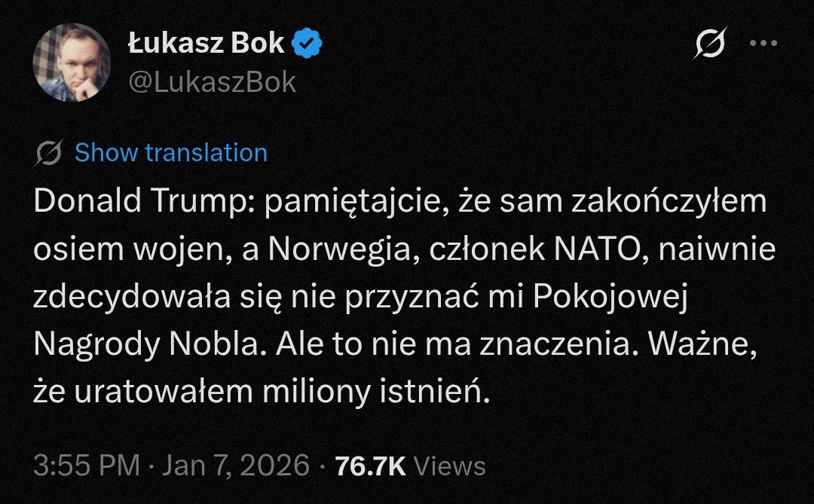The height and width of the screenshot is (504, 814).
Task: Click the word "Pokojowej" in the tweet
Action: pyautogui.click(x=611, y=297)
